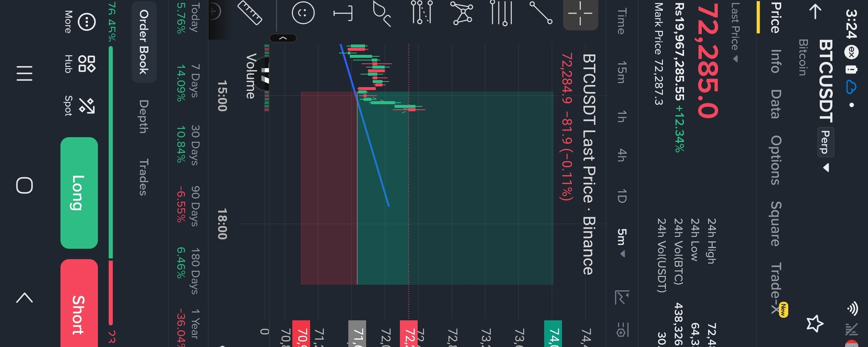Open the Data tab
This screenshot has width=868, height=347.
pyautogui.click(x=775, y=104)
